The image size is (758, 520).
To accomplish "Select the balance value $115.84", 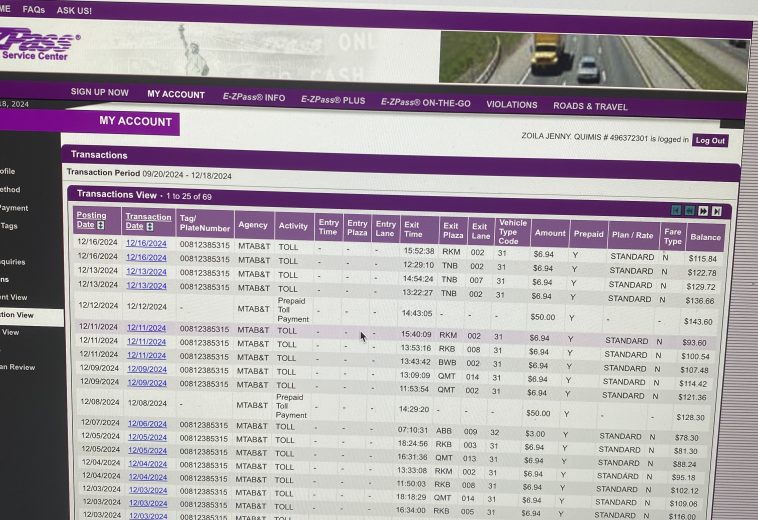I will [703, 259].
